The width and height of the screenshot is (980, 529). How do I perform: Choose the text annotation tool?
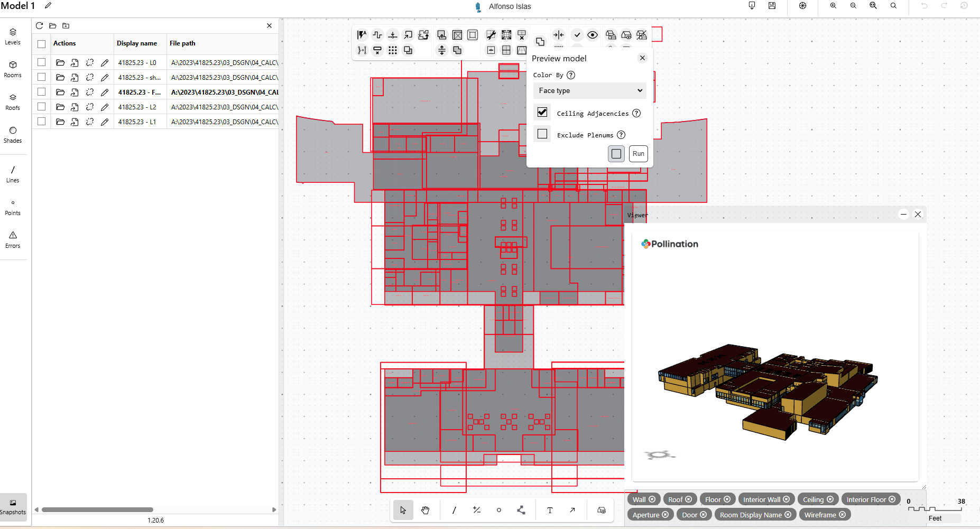point(550,510)
